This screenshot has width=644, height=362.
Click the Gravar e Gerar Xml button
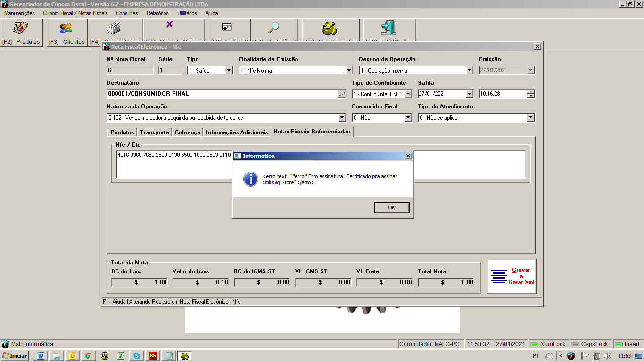pos(512,276)
